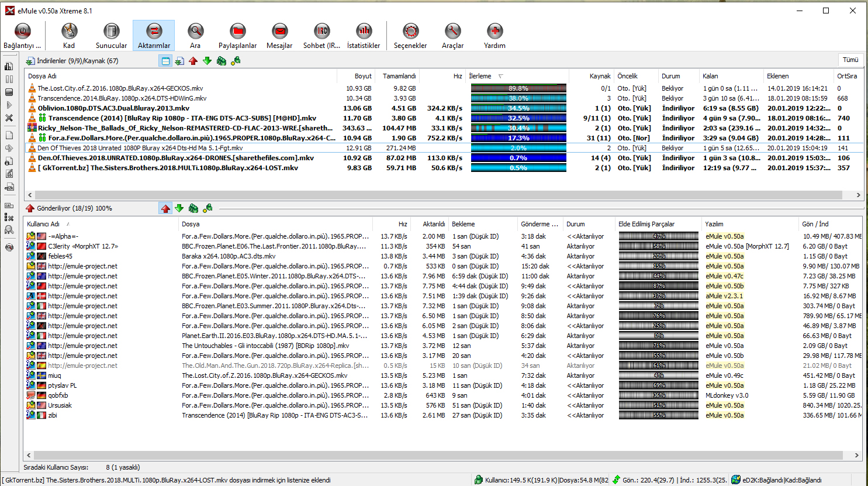Click the bar-chart priority icon in left sidebar
Image resolution: width=868 pixels, height=486 pixels.
(x=9, y=66)
